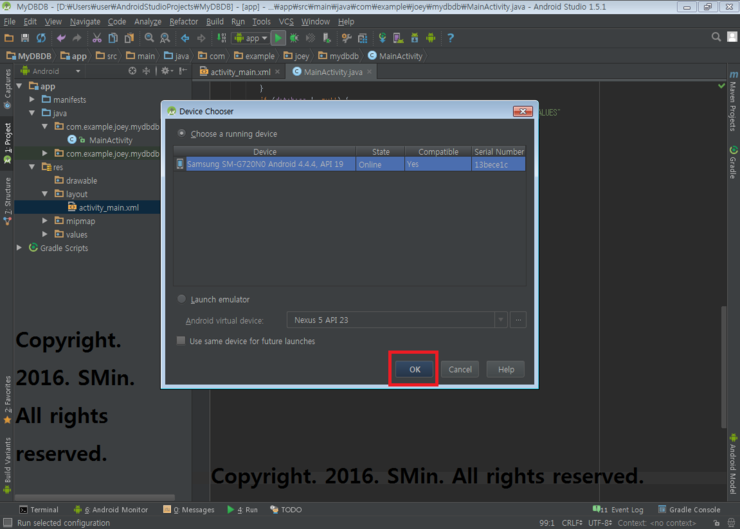Select the Samsung SM-G720N0 device row

(350, 164)
